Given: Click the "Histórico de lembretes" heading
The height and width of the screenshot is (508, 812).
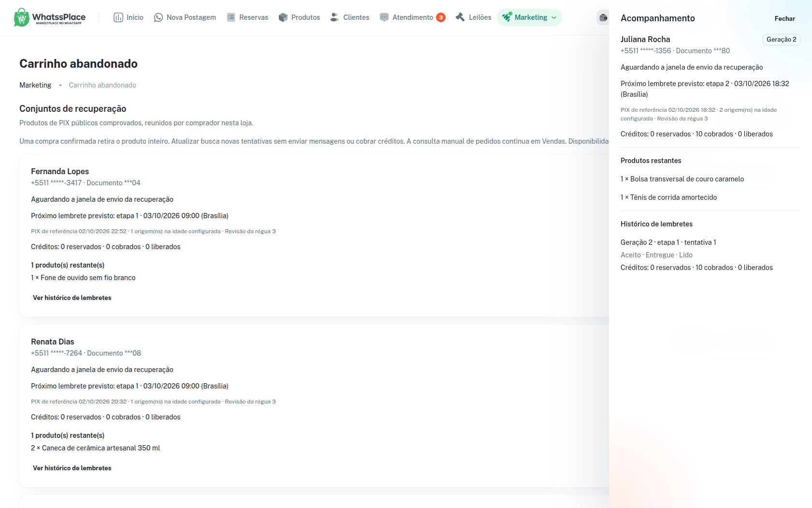Looking at the screenshot, I should (656, 224).
